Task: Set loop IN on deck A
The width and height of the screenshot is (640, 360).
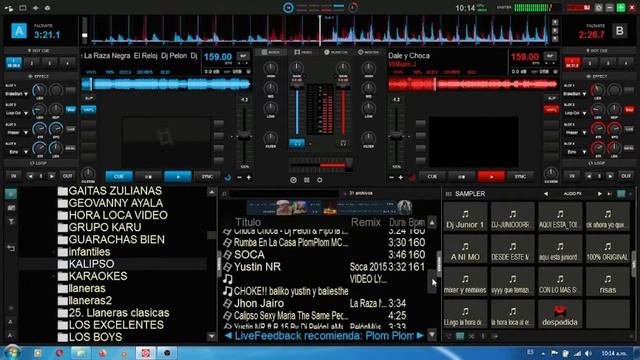Action: tap(13, 176)
